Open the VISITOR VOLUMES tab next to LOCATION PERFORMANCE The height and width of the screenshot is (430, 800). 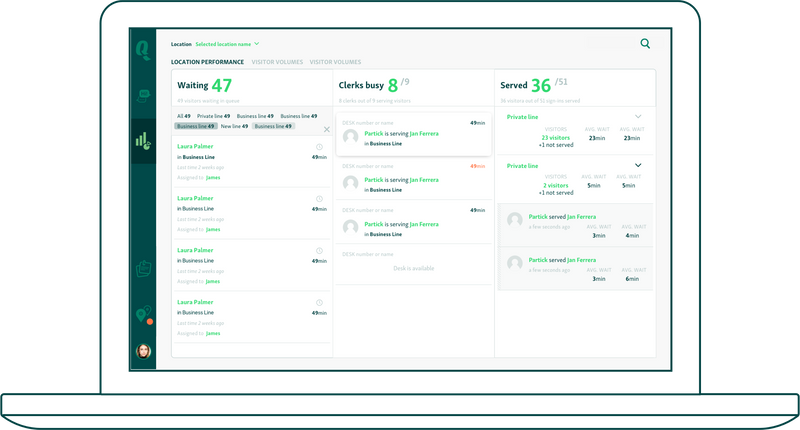(277, 62)
